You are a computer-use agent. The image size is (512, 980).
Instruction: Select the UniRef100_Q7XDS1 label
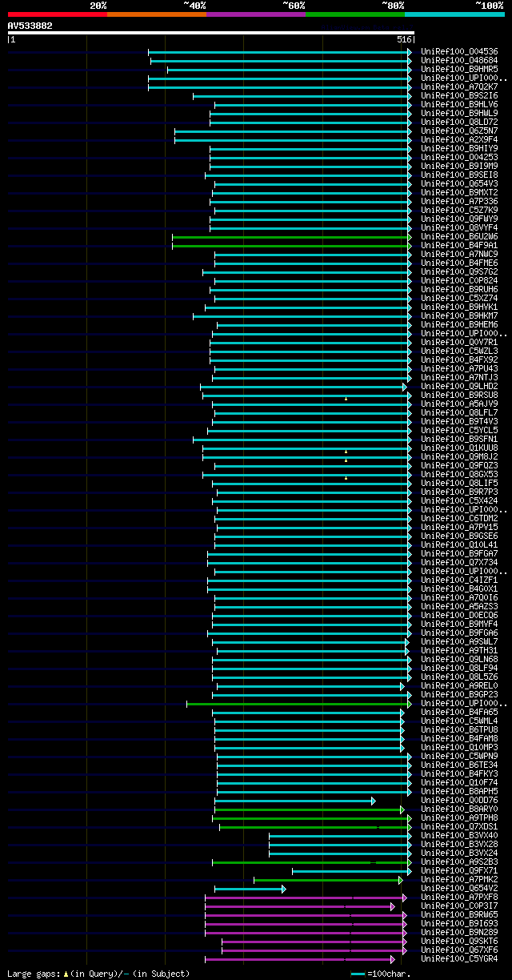click(459, 827)
